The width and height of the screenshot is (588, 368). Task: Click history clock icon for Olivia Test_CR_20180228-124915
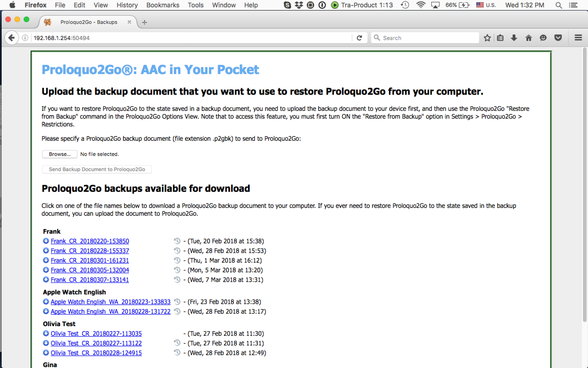click(x=177, y=353)
